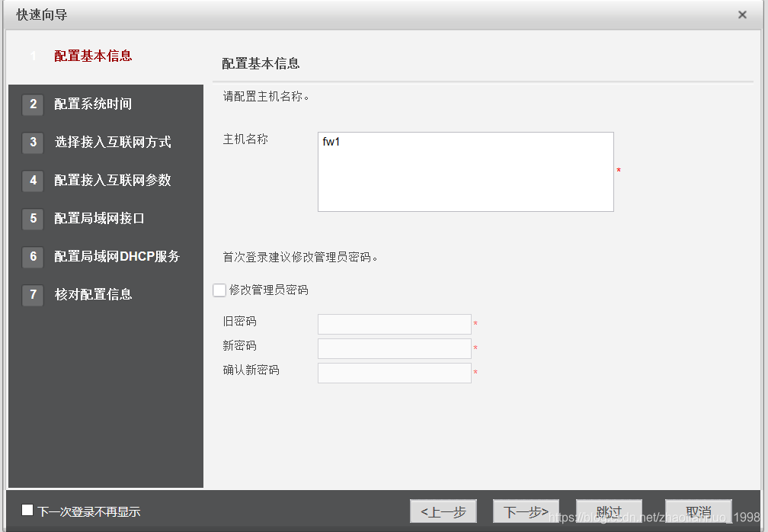Open step 6 配置局域网DHCP服务

pos(117,256)
